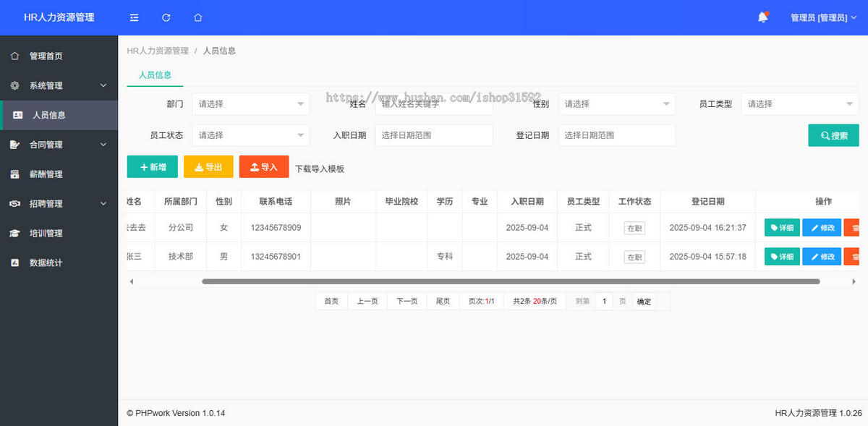Click the 下载导入模板 link
This screenshot has width=868, height=426.
[x=320, y=169]
